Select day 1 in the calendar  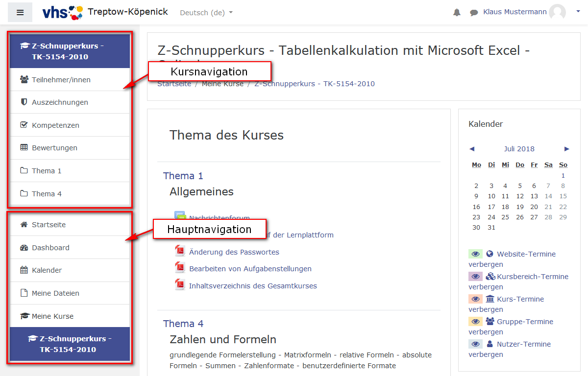tap(563, 175)
